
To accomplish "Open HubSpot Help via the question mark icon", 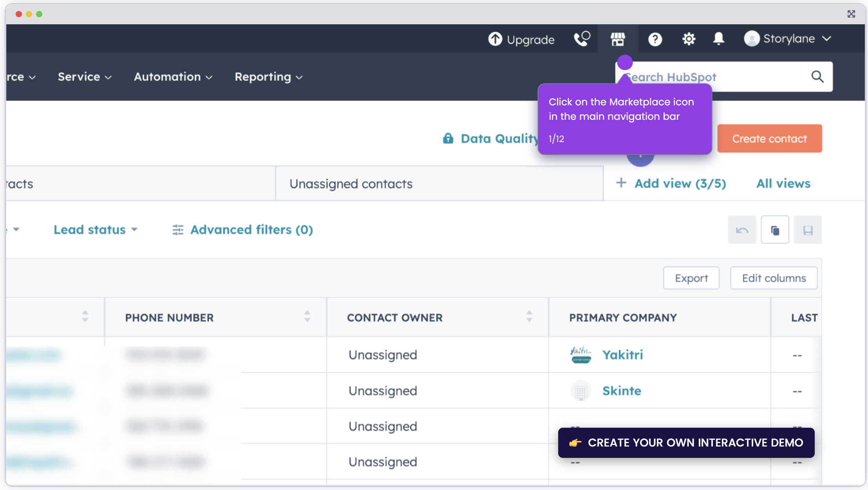I will (x=655, y=39).
